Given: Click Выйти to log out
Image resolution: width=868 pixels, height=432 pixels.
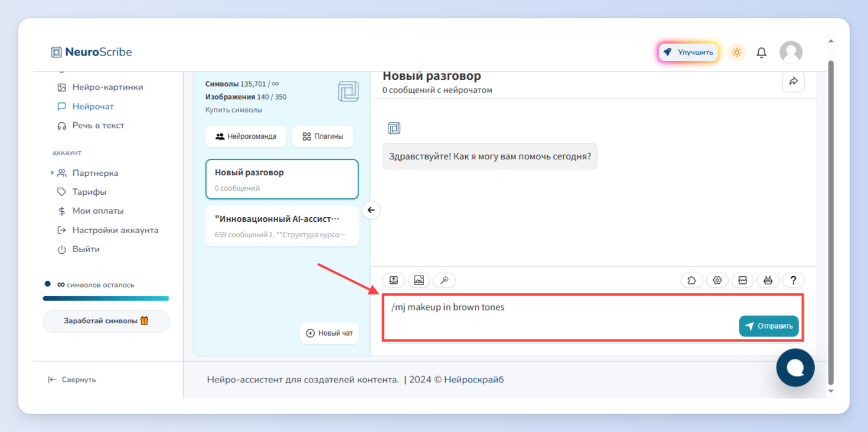Looking at the screenshot, I should click(x=78, y=249).
